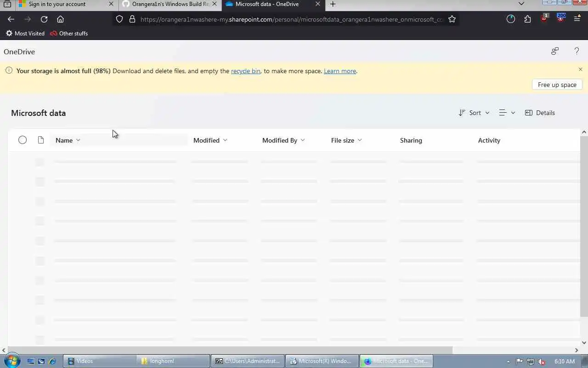
Task: Open OneDrive help question mark
Action: coord(577,51)
